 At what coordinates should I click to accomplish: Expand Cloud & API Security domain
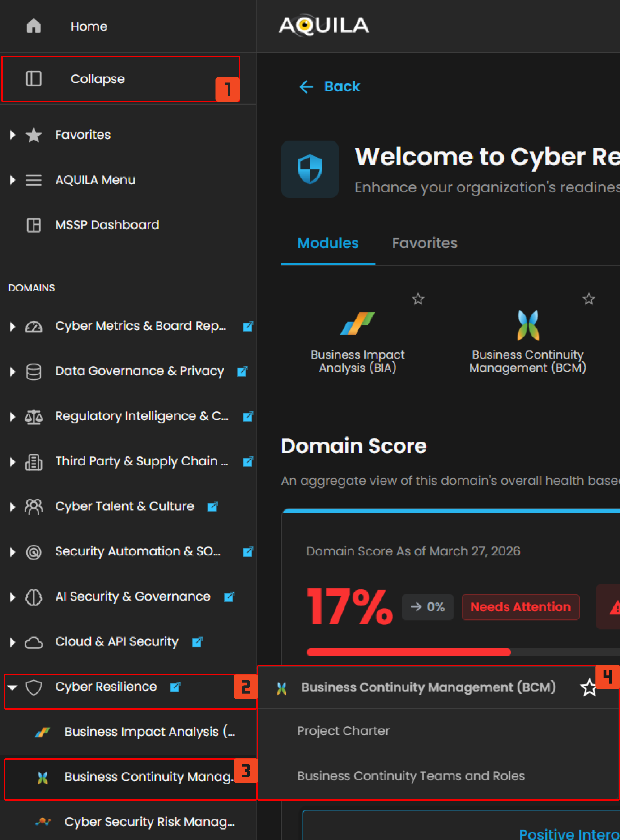(12, 642)
